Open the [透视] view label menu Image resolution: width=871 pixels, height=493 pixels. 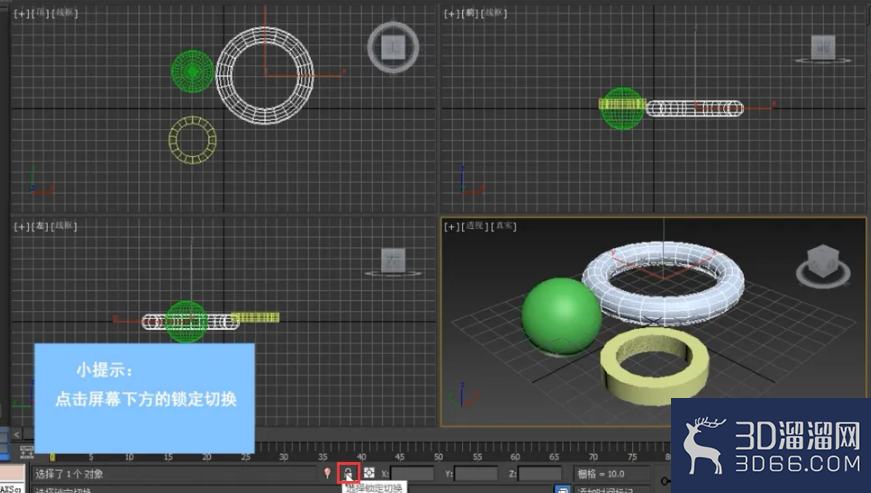[474, 226]
